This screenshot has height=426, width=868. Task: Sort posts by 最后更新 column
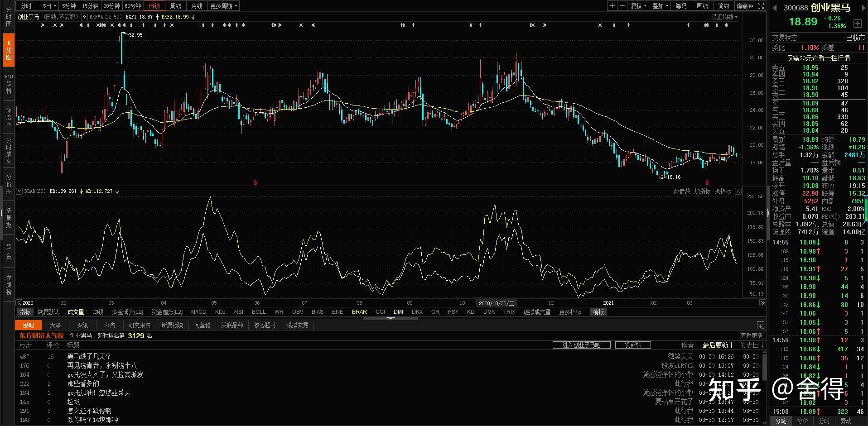[718, 345]
